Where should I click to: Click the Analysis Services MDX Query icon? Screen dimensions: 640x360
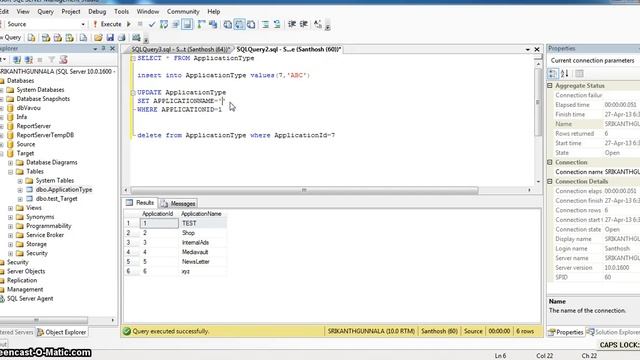pos(46,38)
